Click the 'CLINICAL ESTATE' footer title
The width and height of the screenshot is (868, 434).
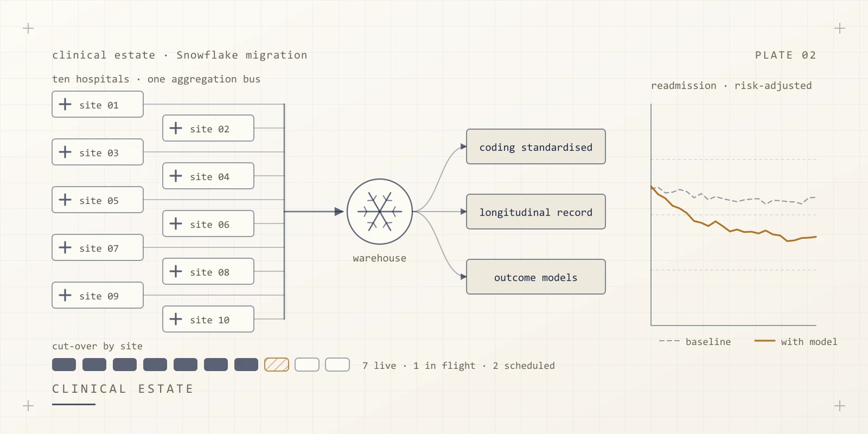tap(123, 389)
